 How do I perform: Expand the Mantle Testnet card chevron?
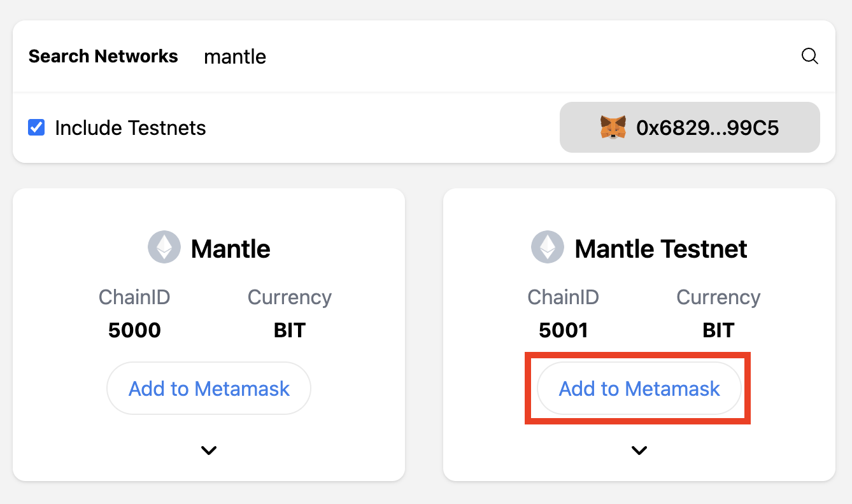point(639,451)
